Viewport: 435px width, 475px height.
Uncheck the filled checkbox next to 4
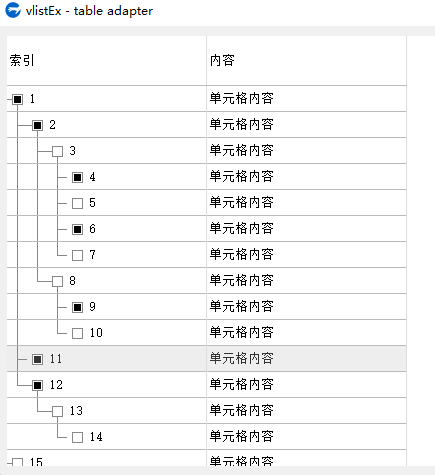[78, 177]
